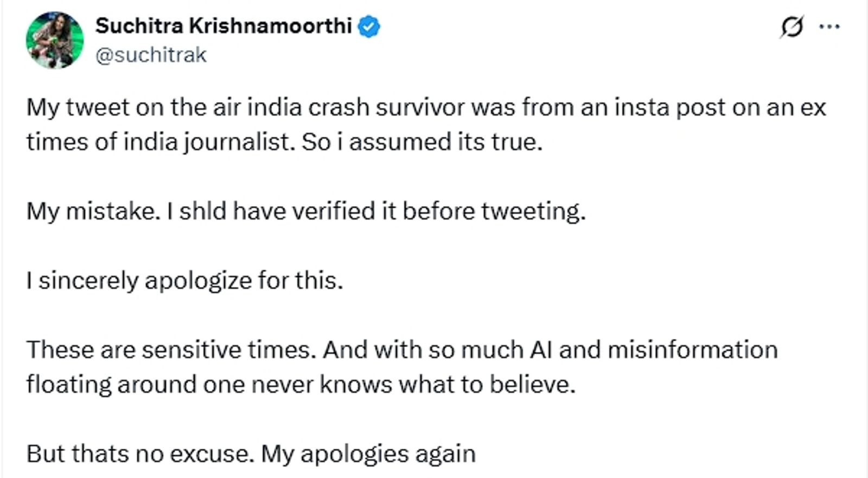Click the 'These are sensitive times' line

click(x=402, y=350)
